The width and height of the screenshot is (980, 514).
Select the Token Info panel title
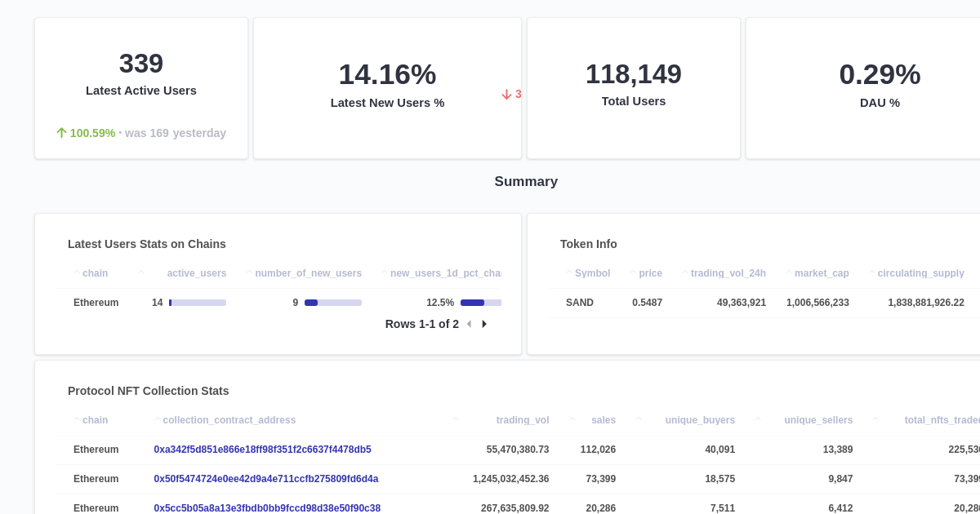click(589, 244)
